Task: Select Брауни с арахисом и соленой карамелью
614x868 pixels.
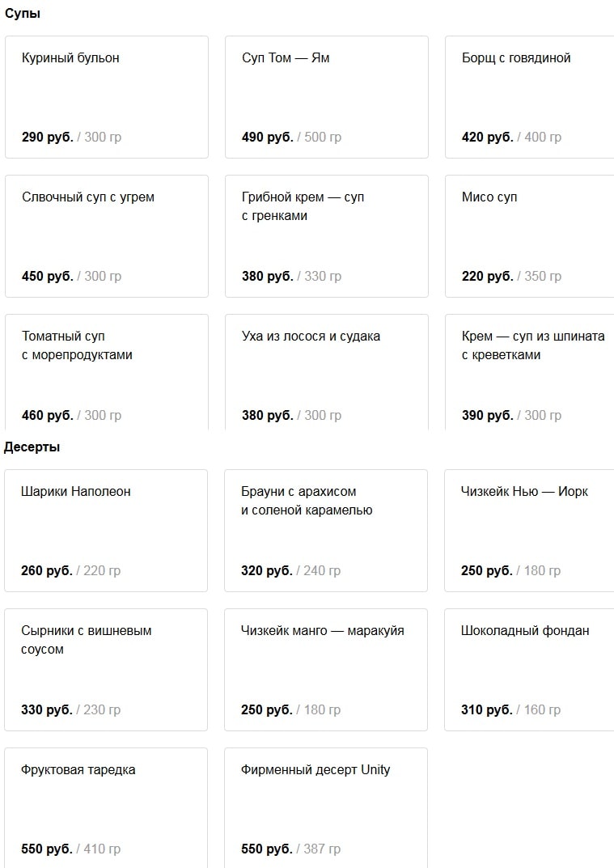Action: (x=325, y=531)
